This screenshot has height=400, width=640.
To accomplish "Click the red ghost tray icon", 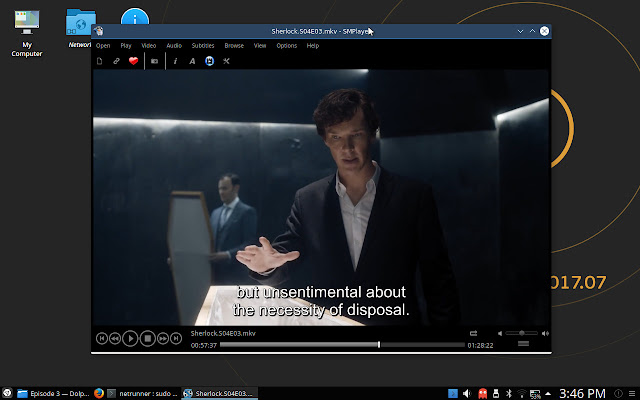I will pos(482,393).
